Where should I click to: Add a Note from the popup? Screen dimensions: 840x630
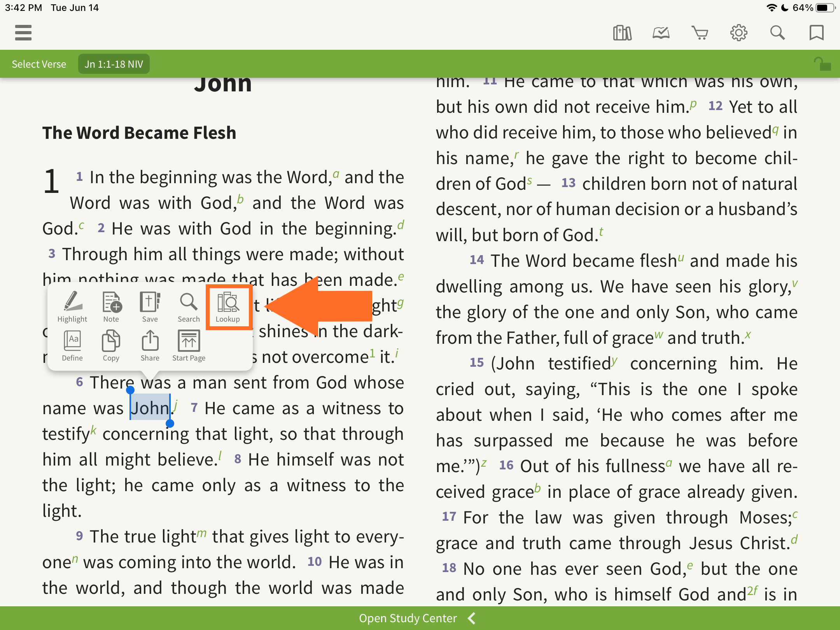[111, 307]
